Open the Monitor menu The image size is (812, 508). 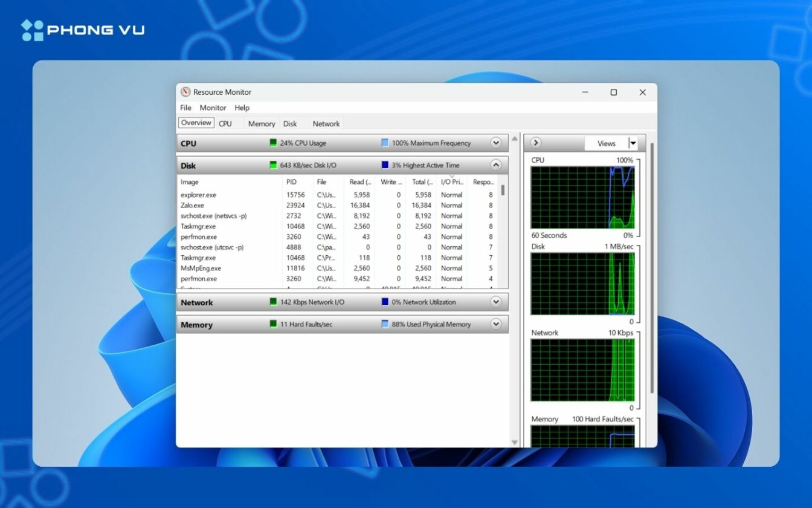point(213,108)
